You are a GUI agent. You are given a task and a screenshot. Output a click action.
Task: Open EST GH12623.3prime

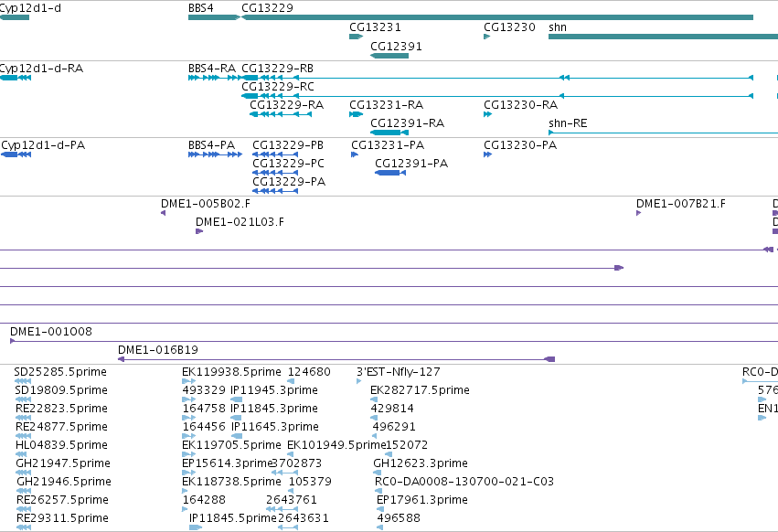click(x=377, y=473)
